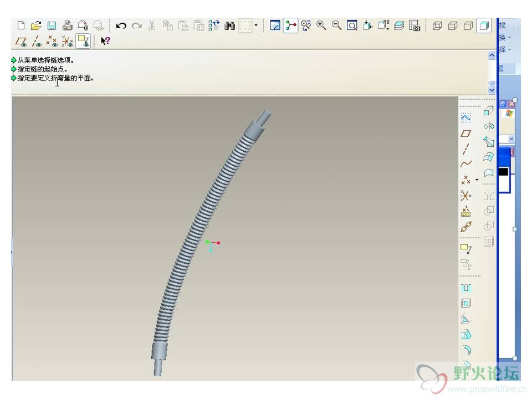Click the Paste clipboard icon
The width and height of the screenshot is (532, 399).
tap(183, 25)
